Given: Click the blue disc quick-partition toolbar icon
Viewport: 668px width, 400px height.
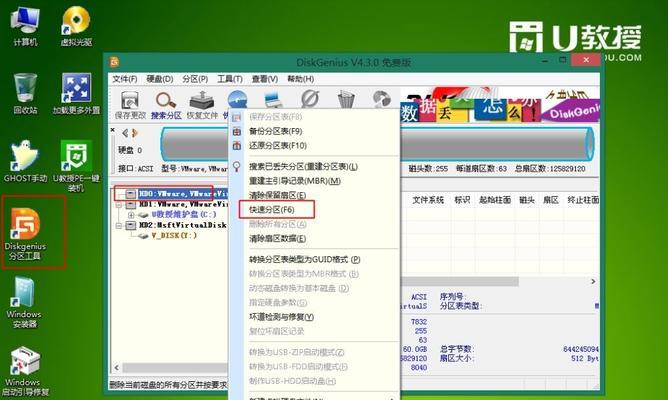Looking at the screenshot, I should click(237, 99).
